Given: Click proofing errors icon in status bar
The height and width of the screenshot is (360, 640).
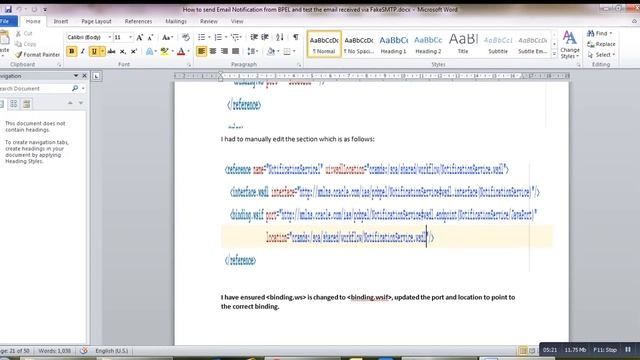Looking at the screenshot, I should 84,351.
